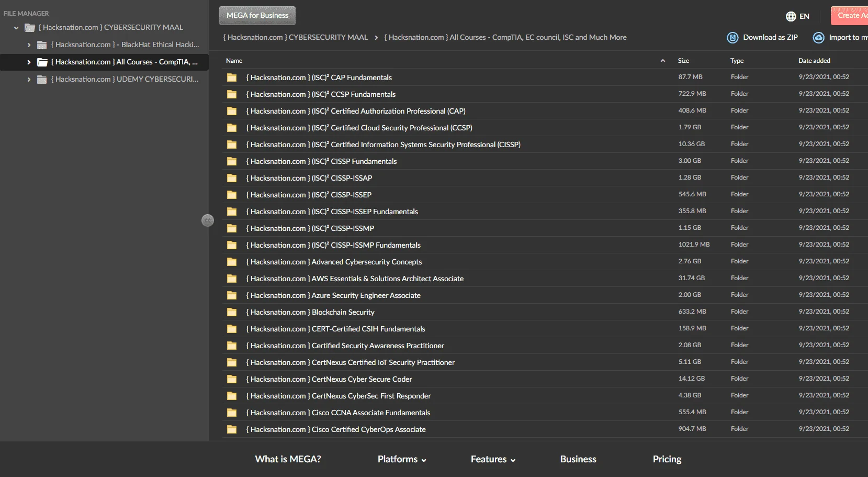Click the All Courses open folder icon in tree
The width and height of the screenshot is (868, 477).
pos(42,62)
